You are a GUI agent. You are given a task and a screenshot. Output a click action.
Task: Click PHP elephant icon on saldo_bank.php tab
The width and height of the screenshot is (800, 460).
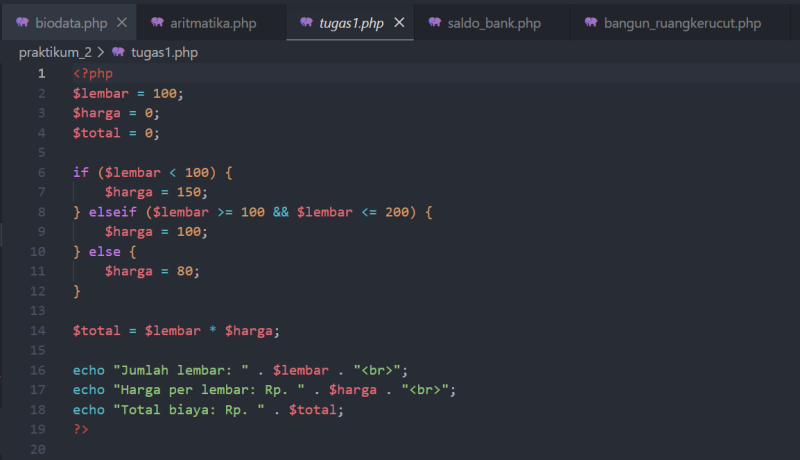[435, 22]
